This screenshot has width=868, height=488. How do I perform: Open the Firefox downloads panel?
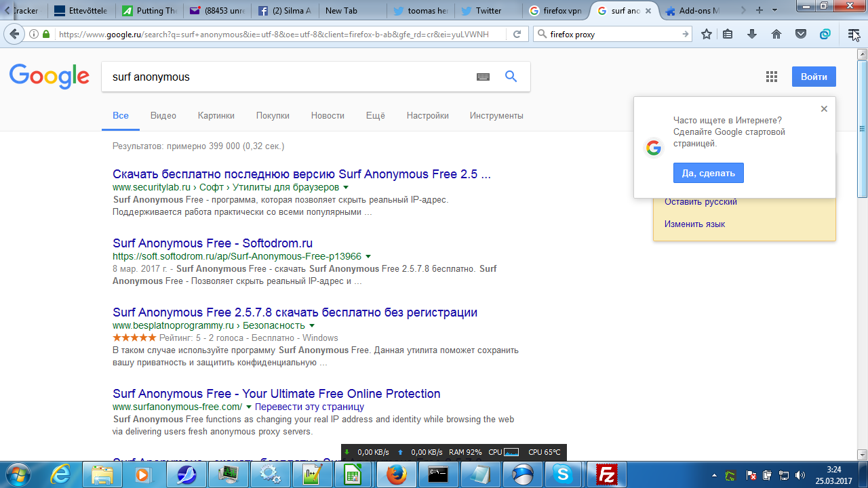pyautogui.click(x=752, y=34)
